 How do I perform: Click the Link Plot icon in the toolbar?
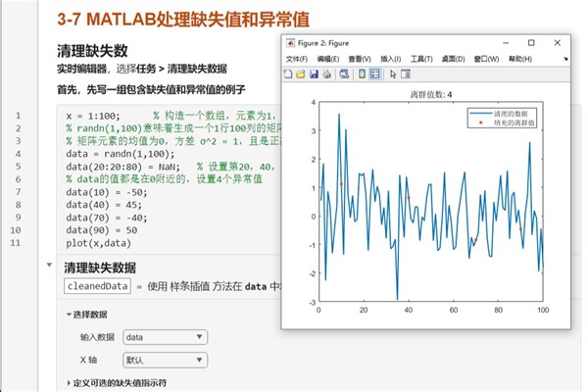coord(344,73)
